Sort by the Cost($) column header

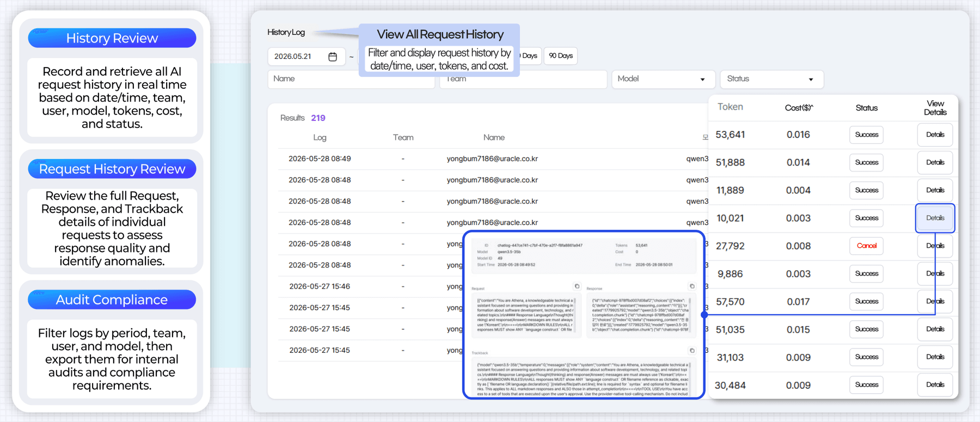(x=799, y=108)
